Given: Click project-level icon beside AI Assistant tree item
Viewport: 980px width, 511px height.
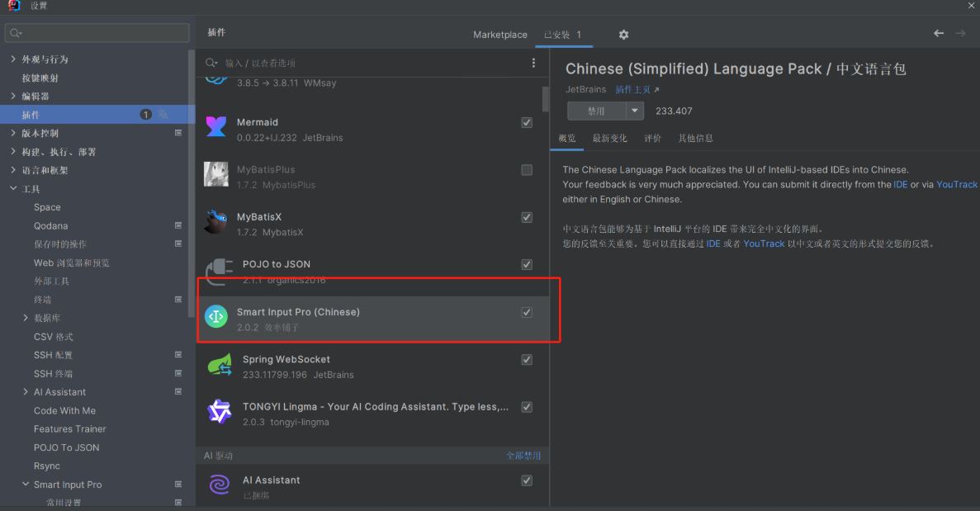Looking at the screenshot, I should 178,391.
